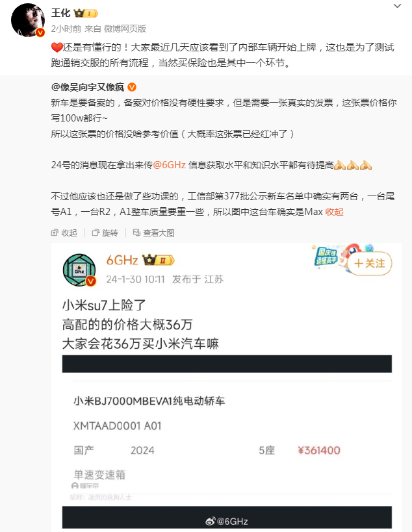The width and height of the screenshot is (412, 532).
Task: Click the crown membership badge beside 王化
Action: click(86, 13)
